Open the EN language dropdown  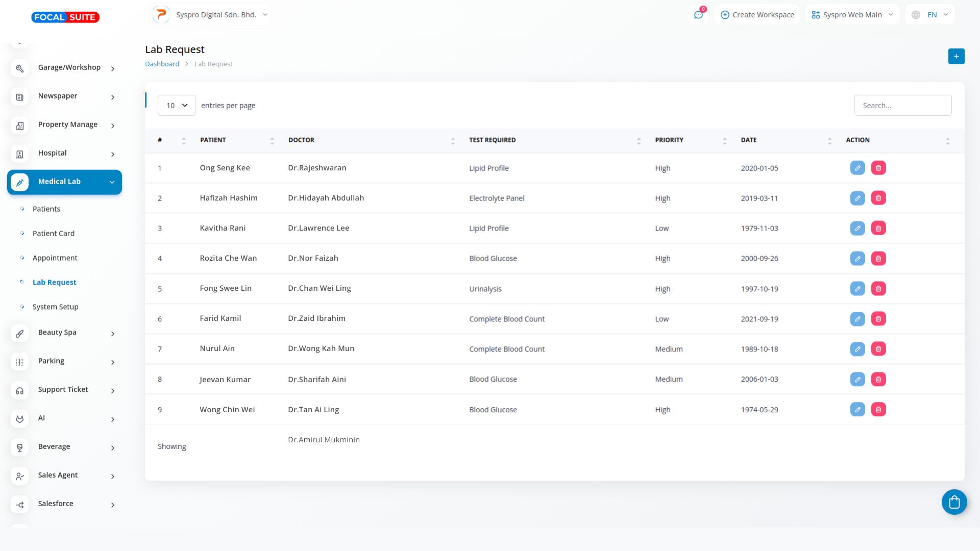[932, 15]
